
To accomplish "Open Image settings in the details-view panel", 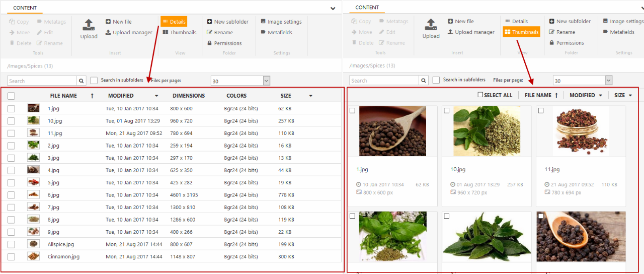I will click(281, 22).
